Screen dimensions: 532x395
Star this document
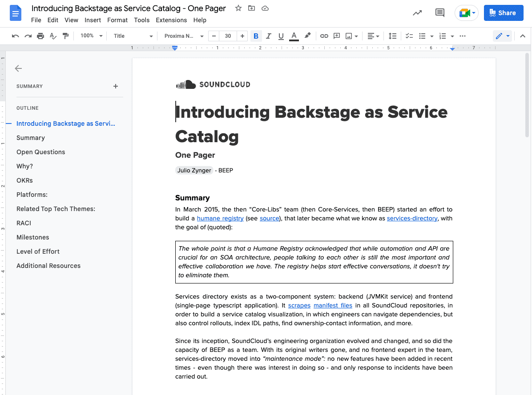click(238, 8)
